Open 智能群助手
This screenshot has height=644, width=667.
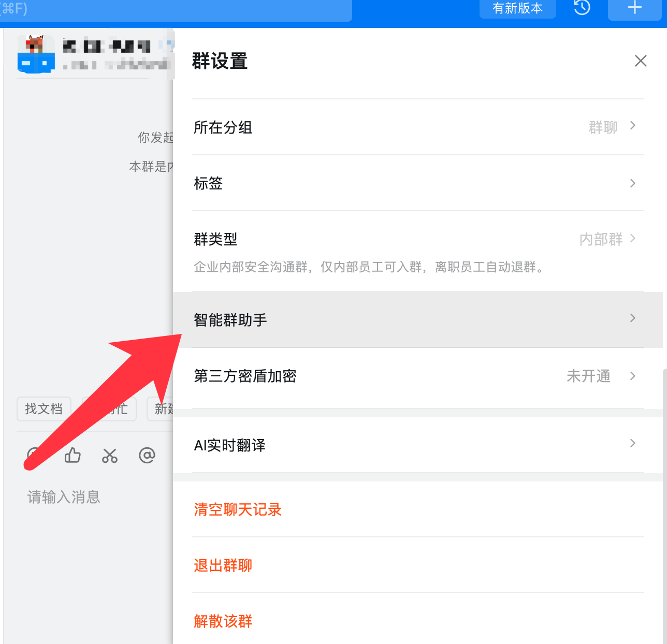(418, 319)
